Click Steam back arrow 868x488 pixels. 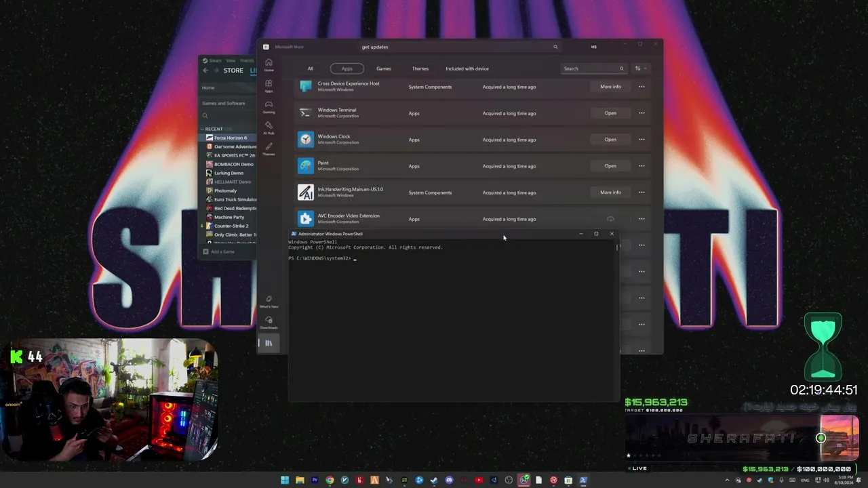(205, 70)
